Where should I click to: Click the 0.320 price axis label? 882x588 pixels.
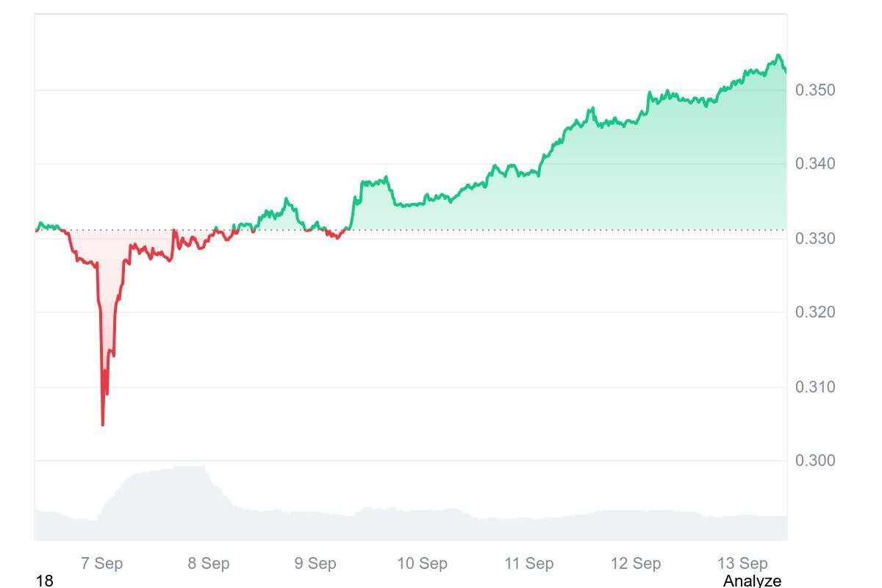tap(815, 312)
